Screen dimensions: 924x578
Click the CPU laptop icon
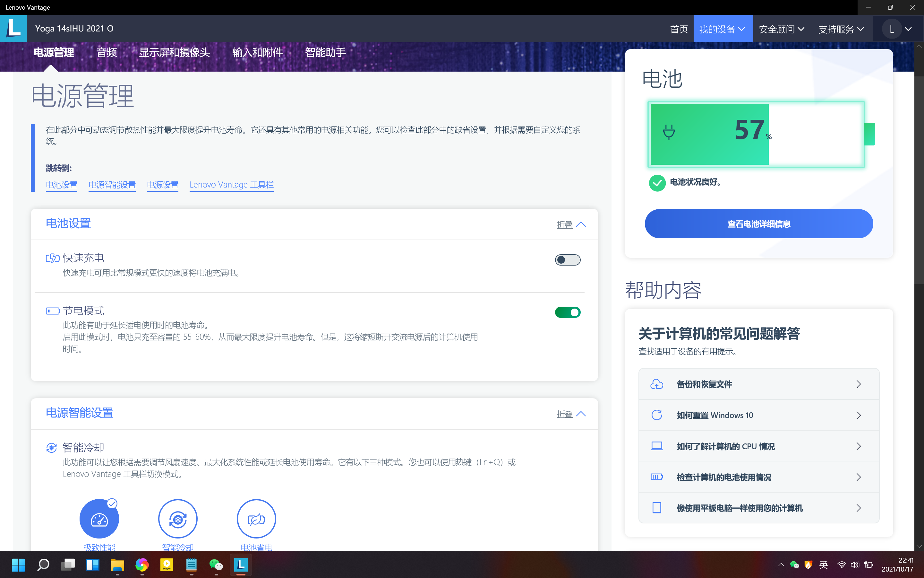(x=657, y=446)
